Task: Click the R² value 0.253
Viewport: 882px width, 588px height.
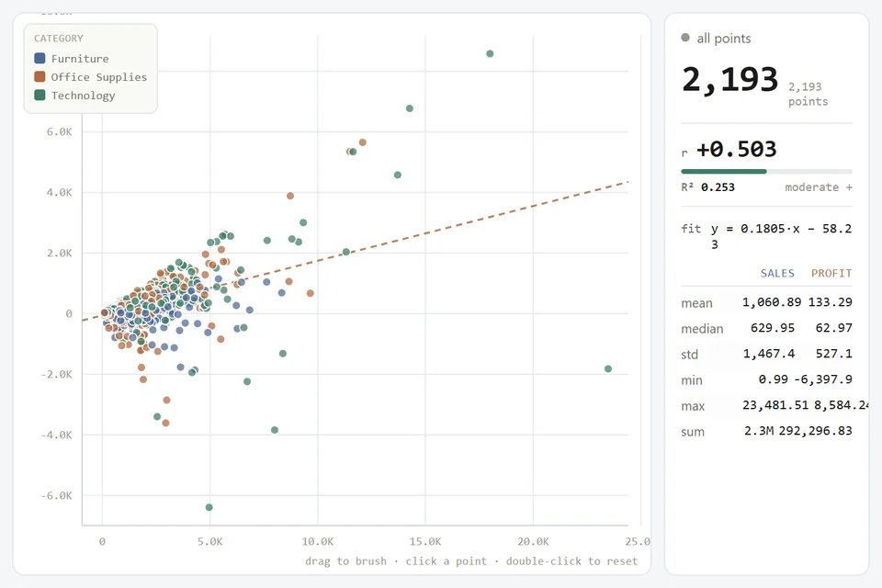Action: [x=718, y=187]
